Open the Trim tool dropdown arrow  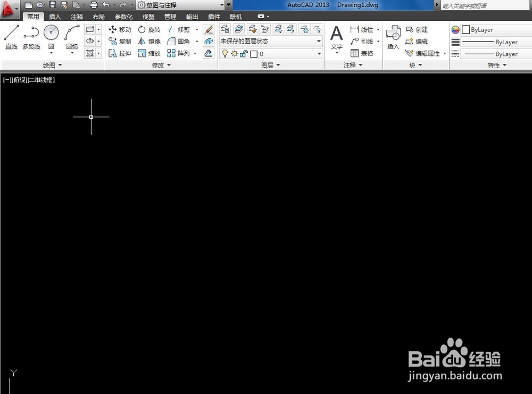(x=197, y=30)
